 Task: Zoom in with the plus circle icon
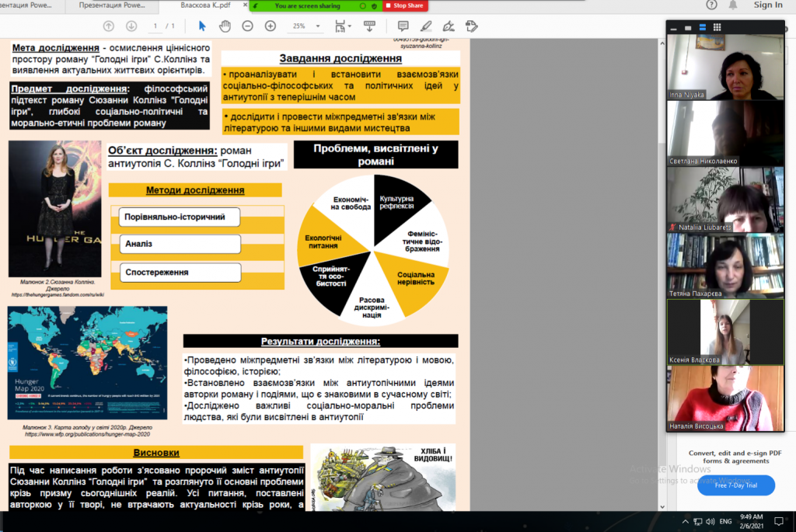click(x=270, y=26)
